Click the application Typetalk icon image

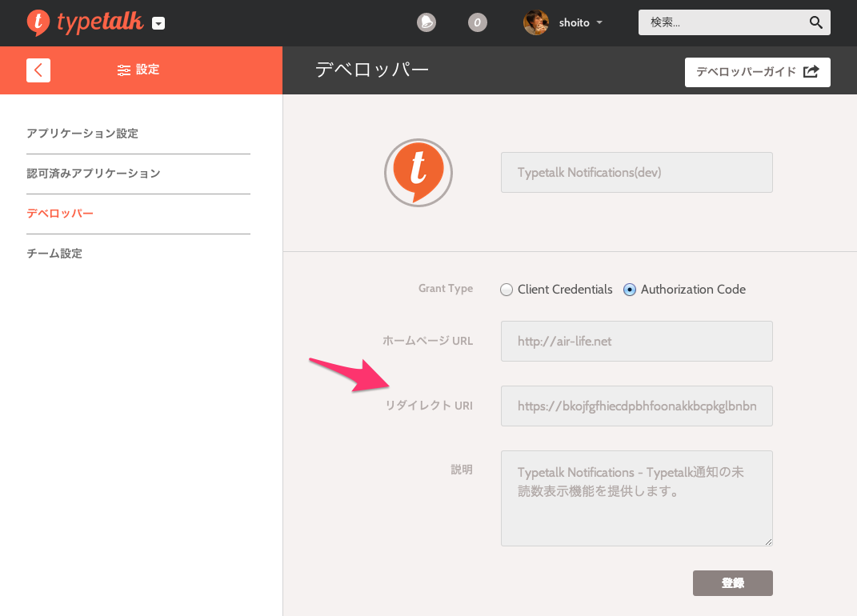418,173
